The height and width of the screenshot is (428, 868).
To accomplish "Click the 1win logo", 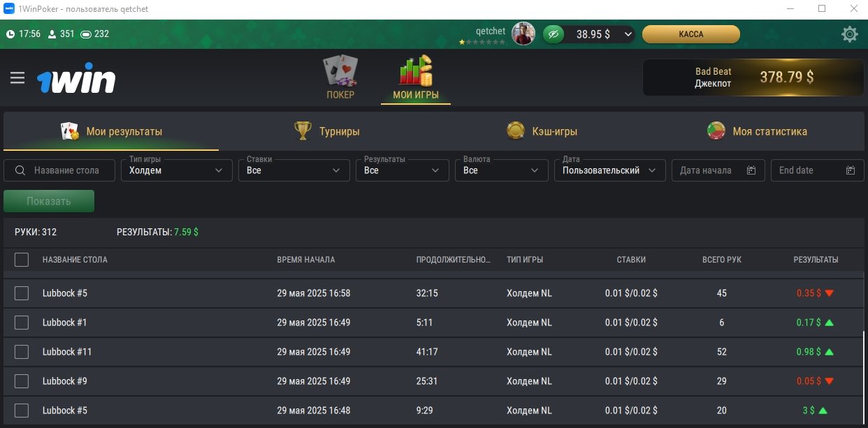I will pyautogui.click(x=76, y=81).
